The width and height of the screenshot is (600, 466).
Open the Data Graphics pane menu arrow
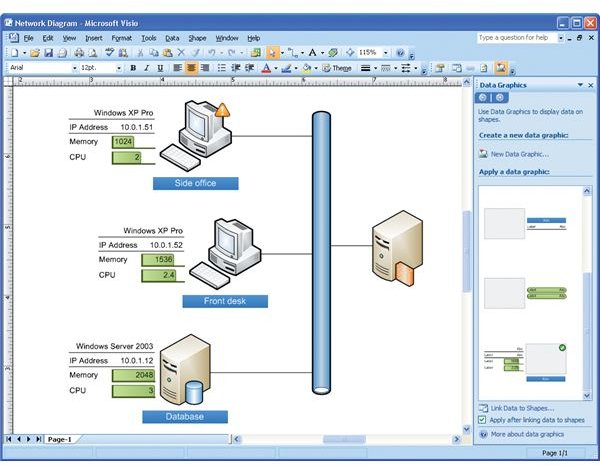(x=580, y=85)
